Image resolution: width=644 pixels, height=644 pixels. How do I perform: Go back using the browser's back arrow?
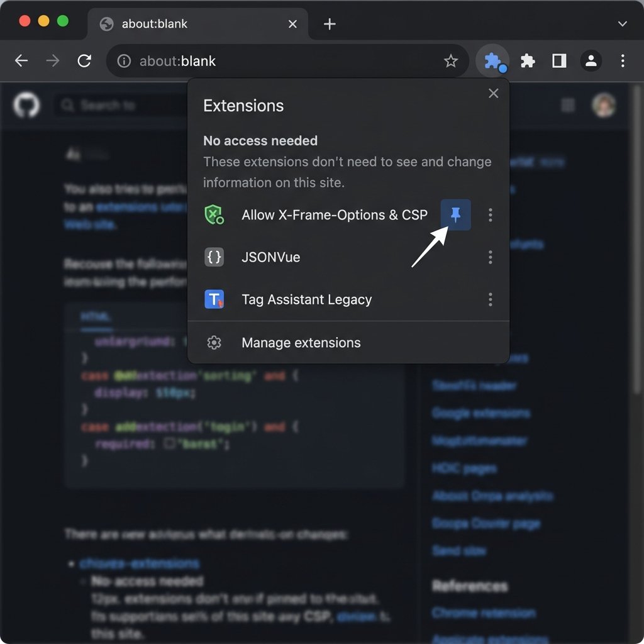click(x=21, y=61)
